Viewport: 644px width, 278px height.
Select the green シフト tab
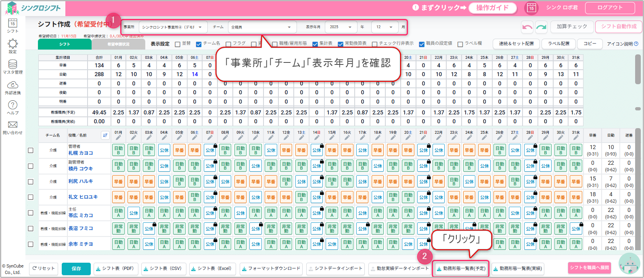point(65,44)
